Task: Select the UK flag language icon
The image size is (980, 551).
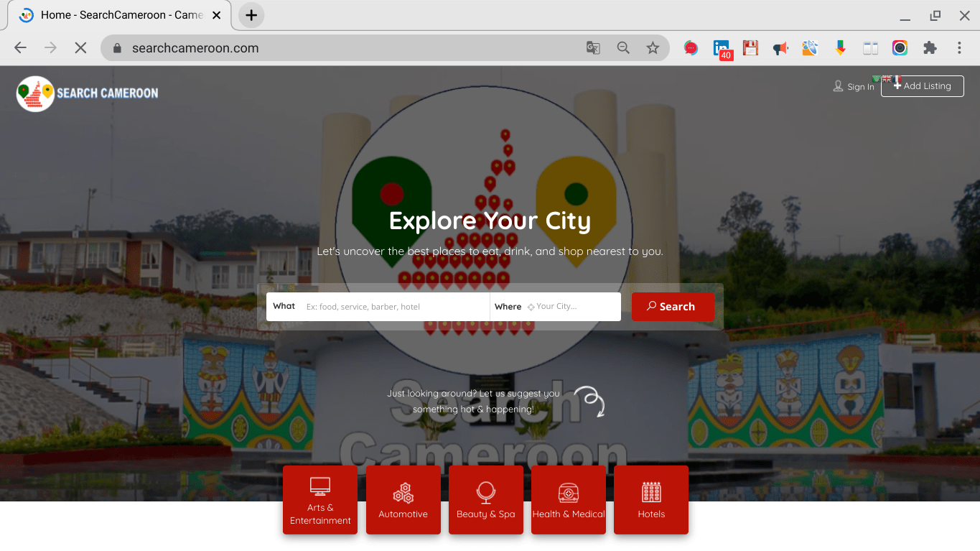Action: (x=887, y=78)
